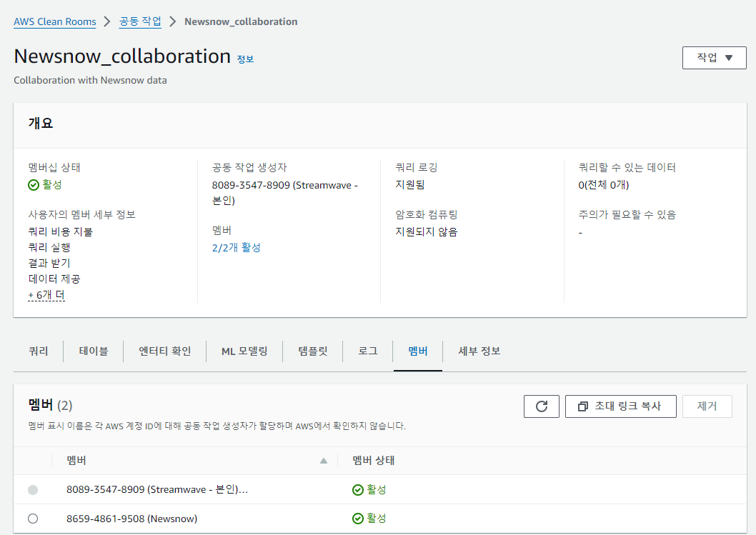
Task: Click the '0(전체 0개)' queryable data value
Action: [x=604, y=185]
